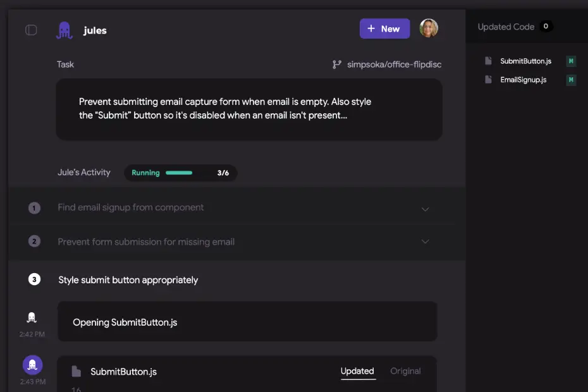Expand step 1 Find email signup chevron
This screenshot has height=392, width=588.
click(425, 209)
